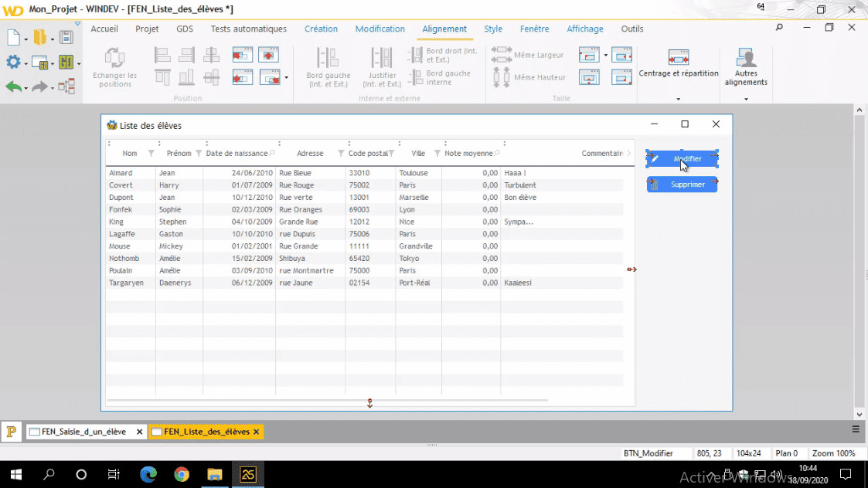This screenshot has height=488, width=868.
Task: Click the Justifier (Int. et Ext.) icon
Action: click(x=382, y=65)
